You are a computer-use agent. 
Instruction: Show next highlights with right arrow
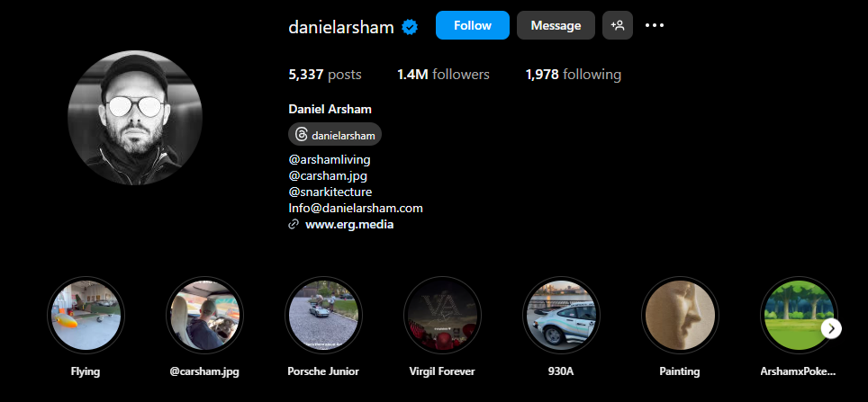[x=831, y=329]
